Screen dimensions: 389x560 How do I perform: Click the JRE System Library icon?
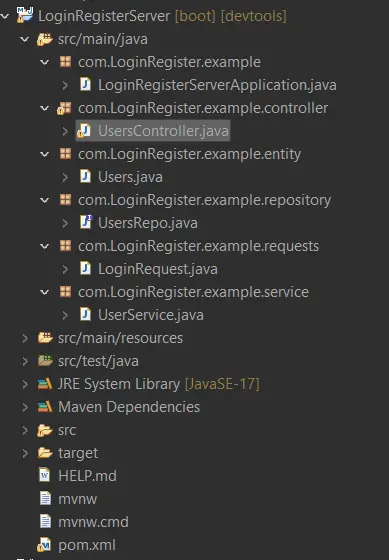(x=45, y=384)
